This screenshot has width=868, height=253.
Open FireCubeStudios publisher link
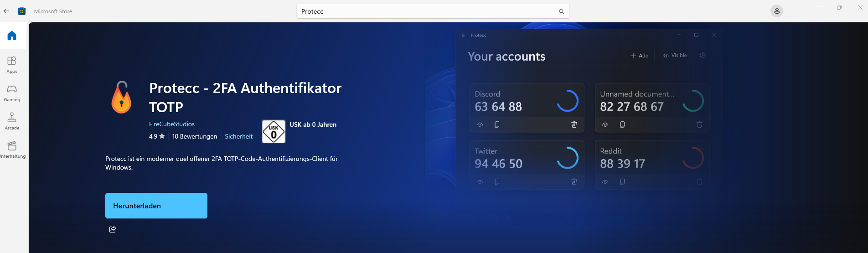point(172,124)
